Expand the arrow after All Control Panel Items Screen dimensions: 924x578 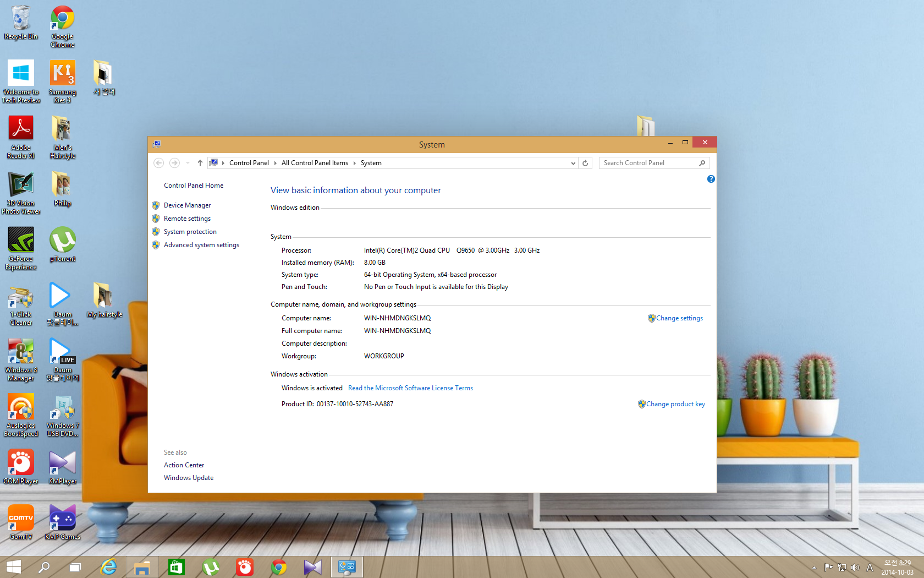pyautogui.click(x=355, y=163)
